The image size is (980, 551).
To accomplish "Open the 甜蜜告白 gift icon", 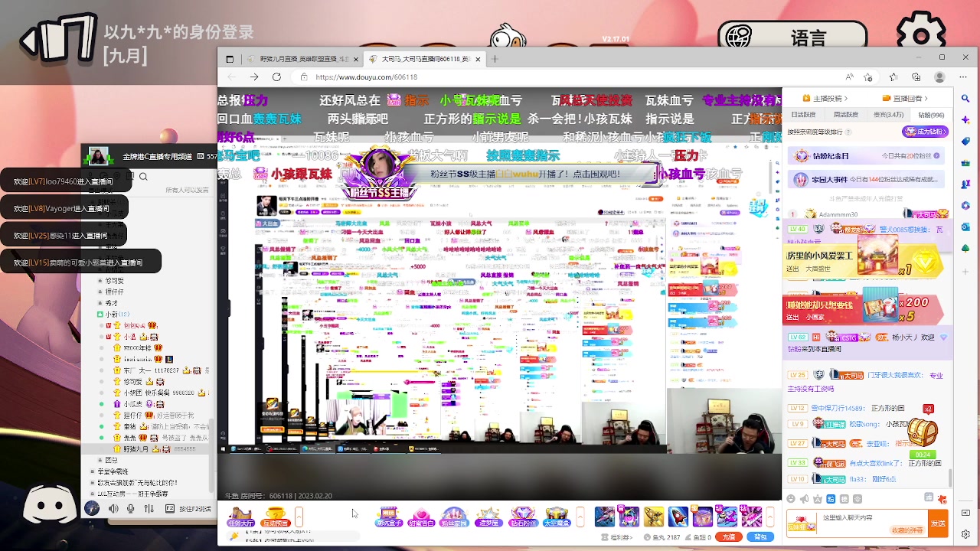I will (x=421, y=517).
